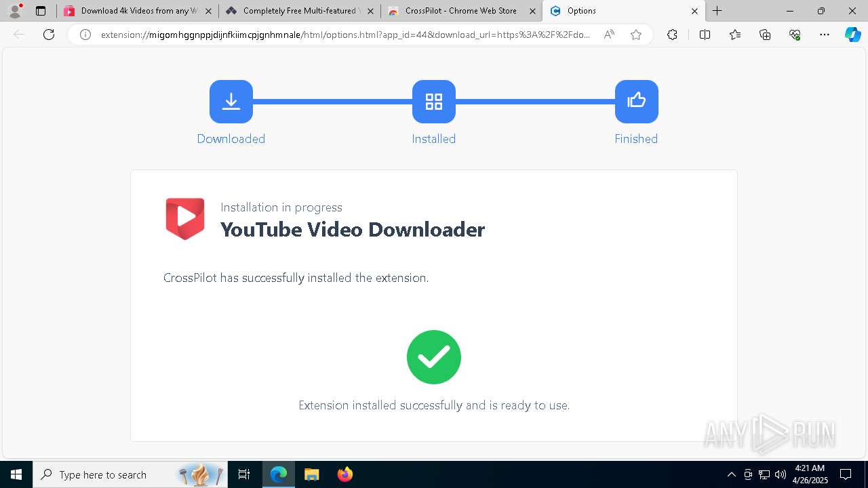Toggle Split screen icon
Screen dimensions: 868x488
click(x=705, y=35)
